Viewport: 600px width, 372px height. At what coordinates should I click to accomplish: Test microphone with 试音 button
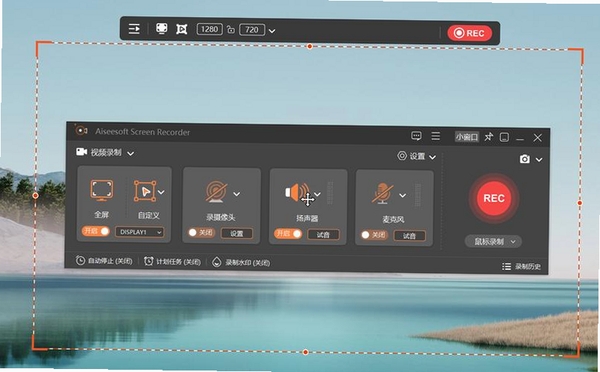[409, 236]
